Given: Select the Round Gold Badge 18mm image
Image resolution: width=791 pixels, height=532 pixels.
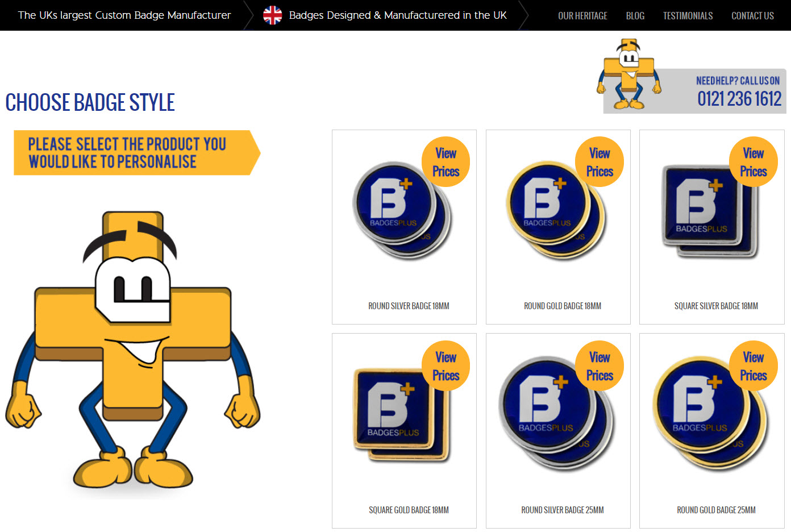Looking at the screenshot, I should tap(556, 211).
